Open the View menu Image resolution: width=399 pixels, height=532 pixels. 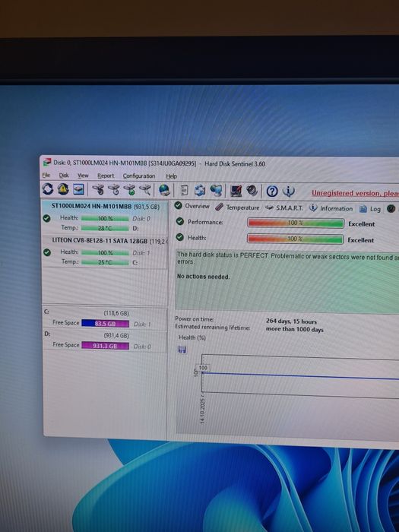pyautogui.click(x=83, y=176)
